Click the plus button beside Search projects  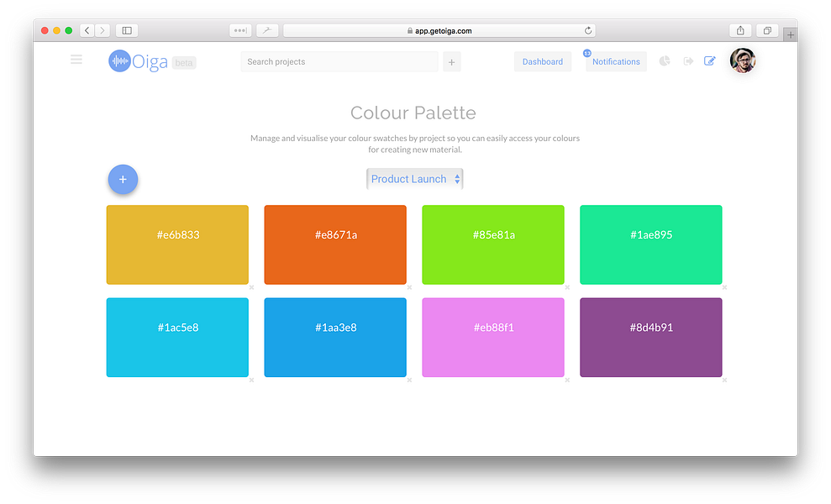(451, 62)
